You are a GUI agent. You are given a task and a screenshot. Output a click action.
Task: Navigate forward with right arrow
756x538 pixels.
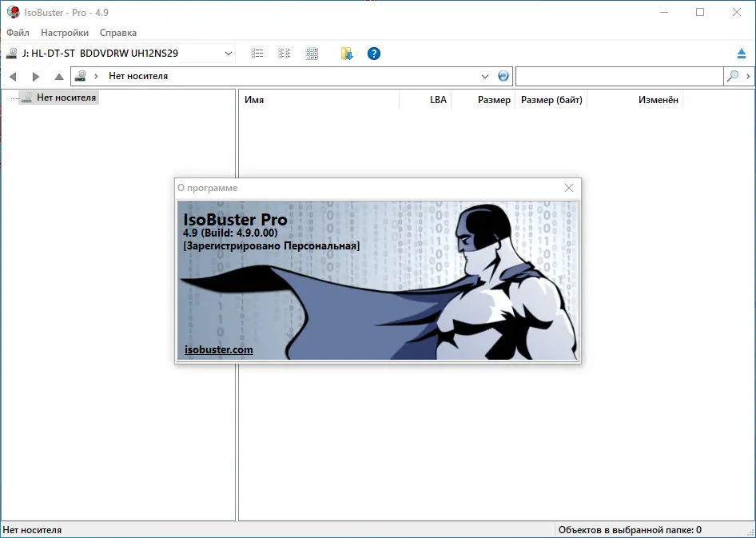[36, 76]
